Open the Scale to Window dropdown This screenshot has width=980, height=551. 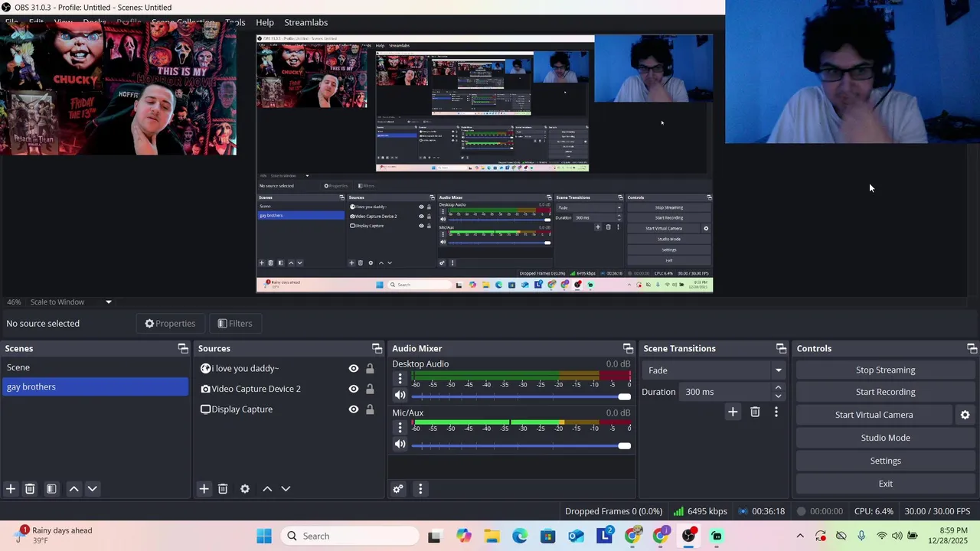click(71, 302)
